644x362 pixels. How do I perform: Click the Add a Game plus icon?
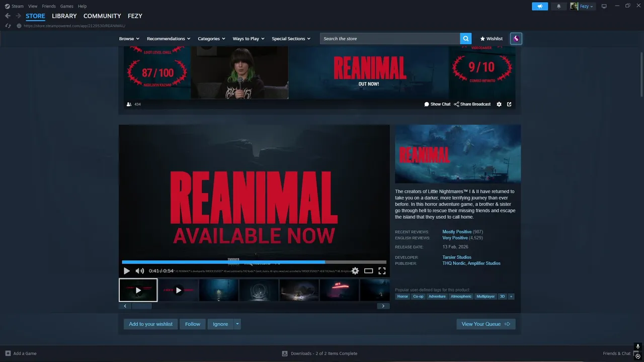click(8, 353)
